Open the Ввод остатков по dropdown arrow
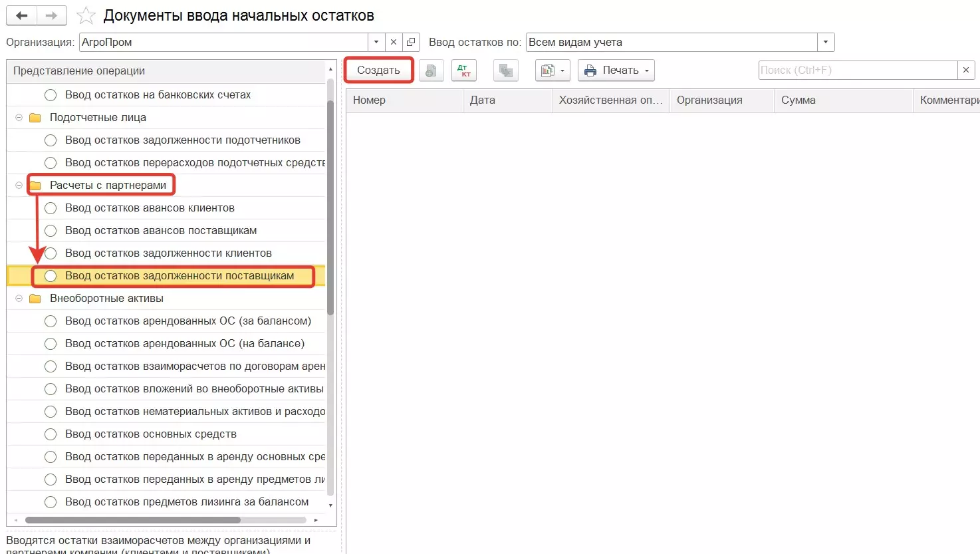 pos(826,42)
